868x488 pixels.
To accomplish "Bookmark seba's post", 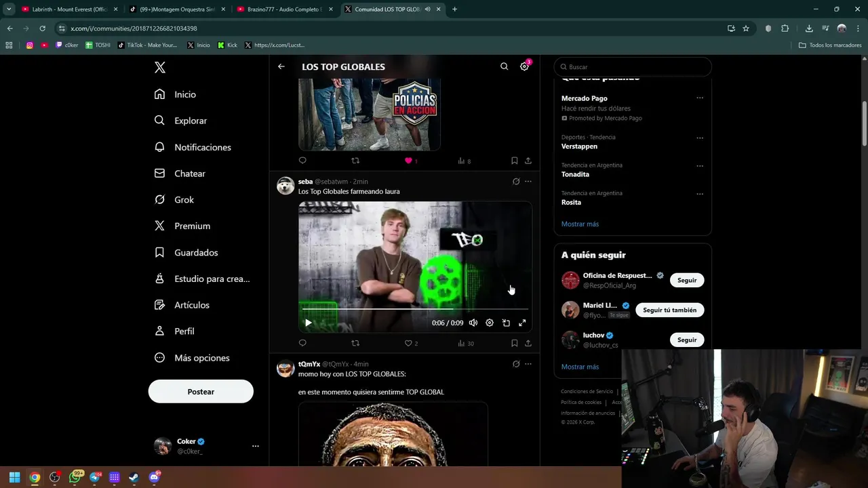I will (514, 343).
